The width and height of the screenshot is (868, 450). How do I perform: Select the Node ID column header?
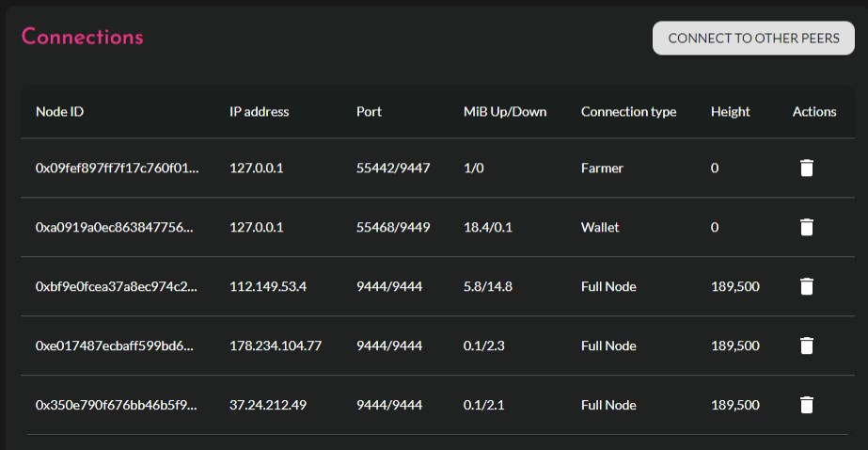(x=60, y=111)
